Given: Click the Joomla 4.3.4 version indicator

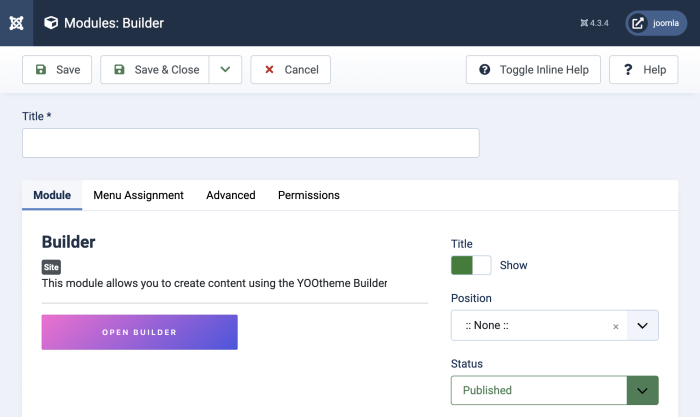Looking at the screenshot, I should [594, 23].
